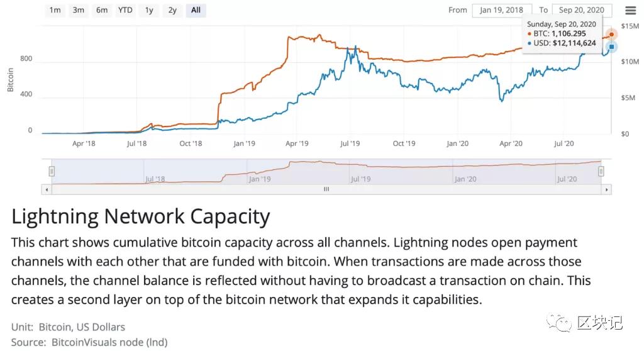Click the scrollbar left arrow
644x351 pixels.
(45, 189)
